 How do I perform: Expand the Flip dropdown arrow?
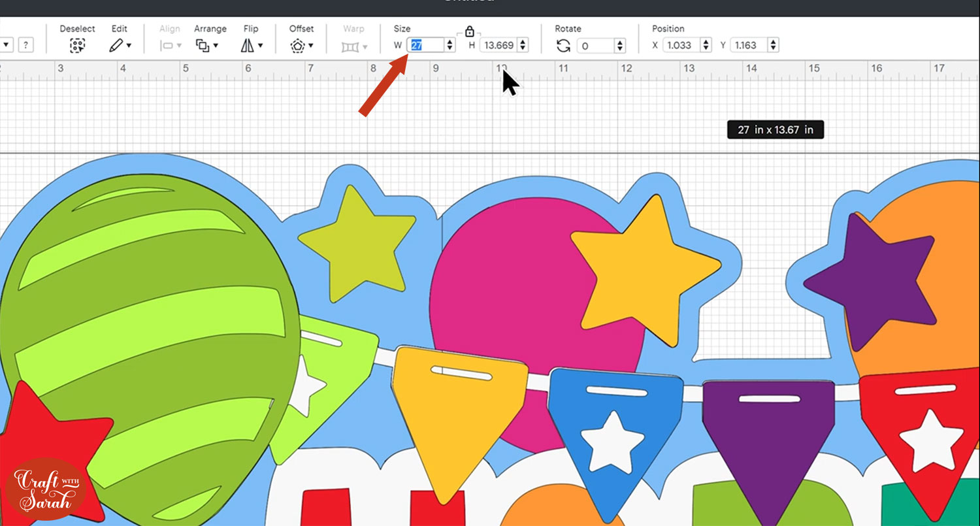click(261, 46)
